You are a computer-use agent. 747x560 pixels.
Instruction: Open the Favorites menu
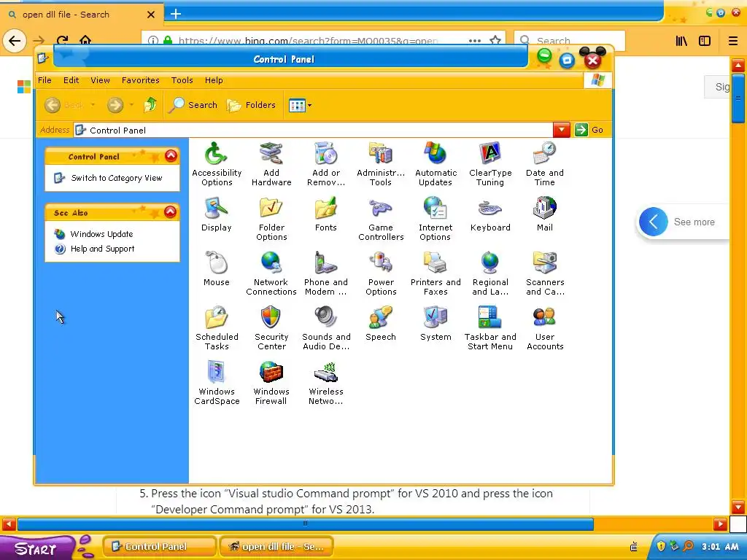pos(141,80)
